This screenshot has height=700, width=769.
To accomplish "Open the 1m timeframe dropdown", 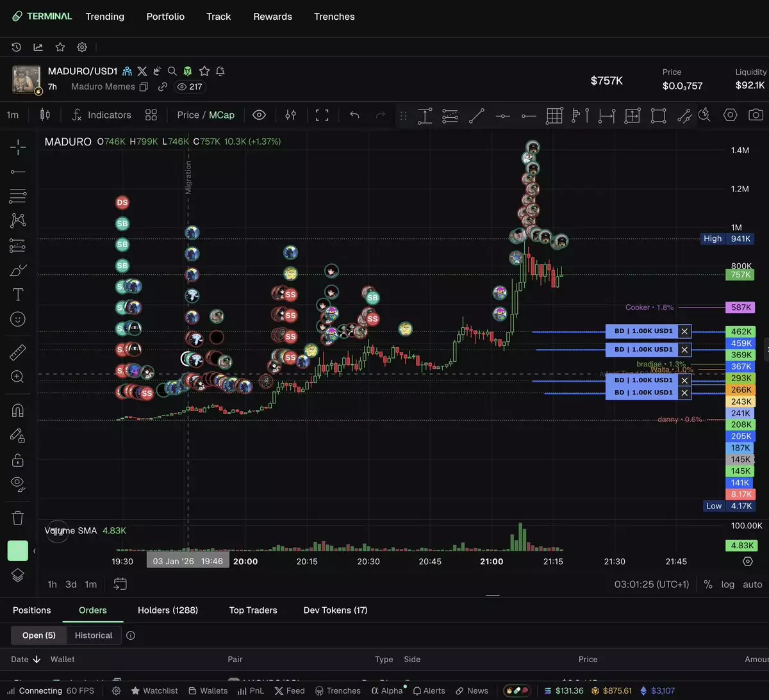I will (13, 115).
